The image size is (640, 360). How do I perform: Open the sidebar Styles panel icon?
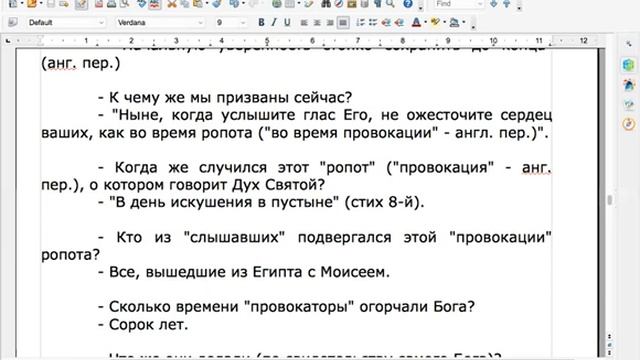629,85
